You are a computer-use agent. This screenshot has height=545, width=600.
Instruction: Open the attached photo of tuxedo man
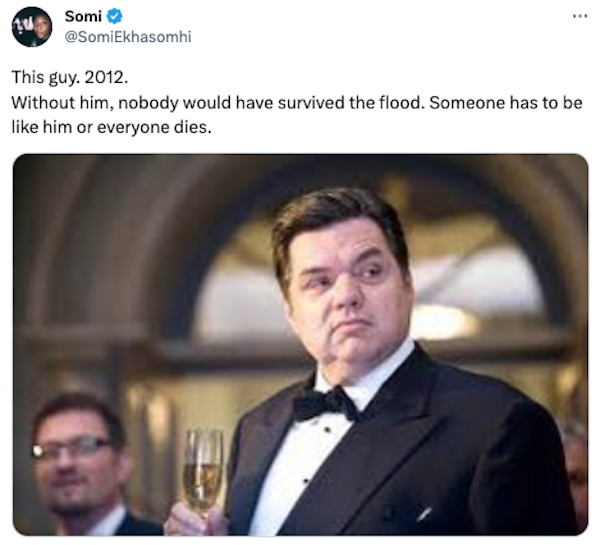(x=300, y=344)
